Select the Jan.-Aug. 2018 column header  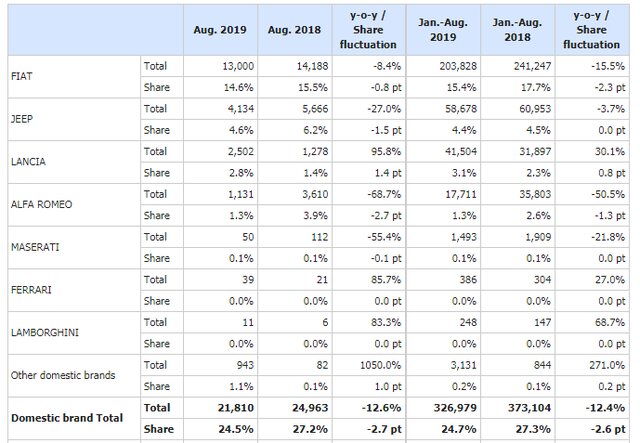coord(518,30)
